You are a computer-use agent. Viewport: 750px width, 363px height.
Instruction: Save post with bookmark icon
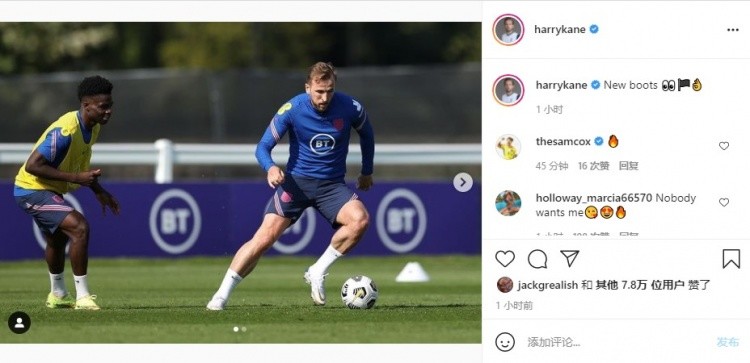click(x=731, y=259)
